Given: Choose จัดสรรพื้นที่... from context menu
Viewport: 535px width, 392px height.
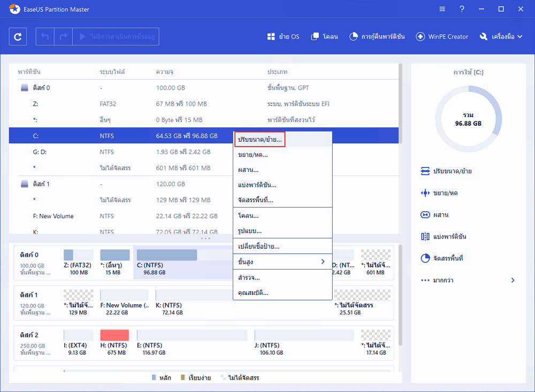Looking at the screenshot, I should [282, 200].
